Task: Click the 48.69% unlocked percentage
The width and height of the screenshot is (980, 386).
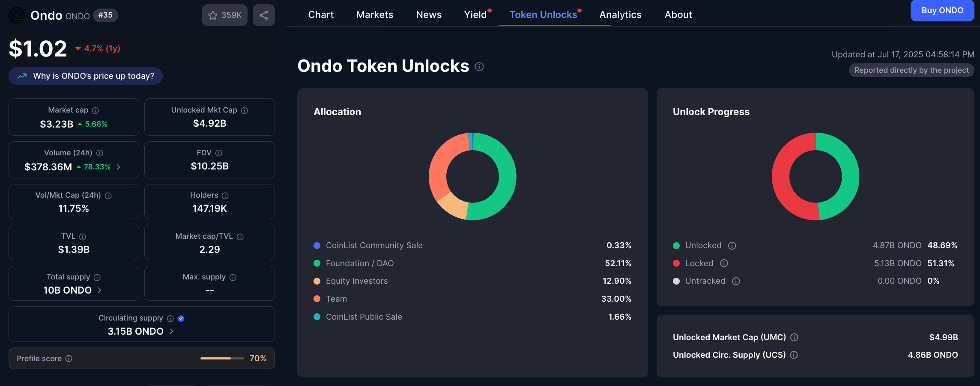Action: pyautogui.click(x=942, y=245)
